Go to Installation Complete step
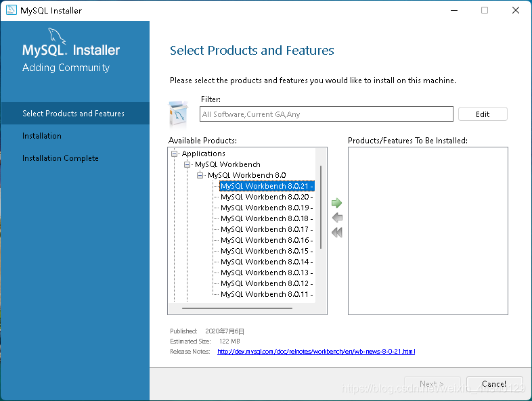The width and height of the screenshot is (532, 401). (60, 158)
